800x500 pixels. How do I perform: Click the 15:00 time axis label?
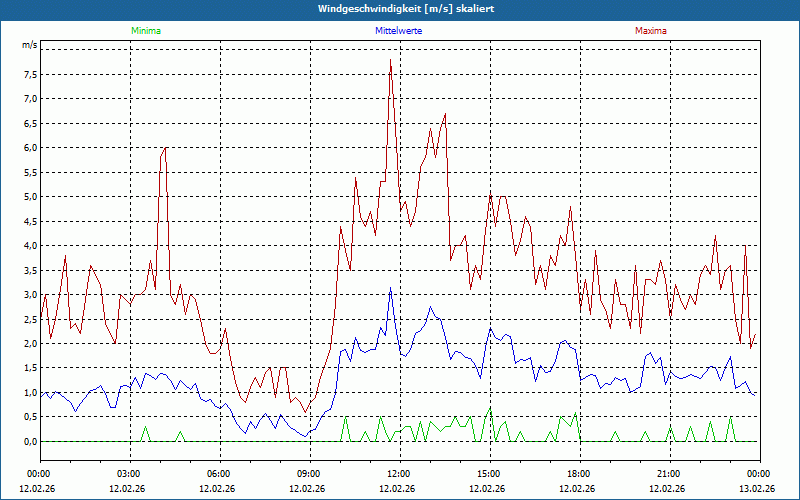point(490,474)
